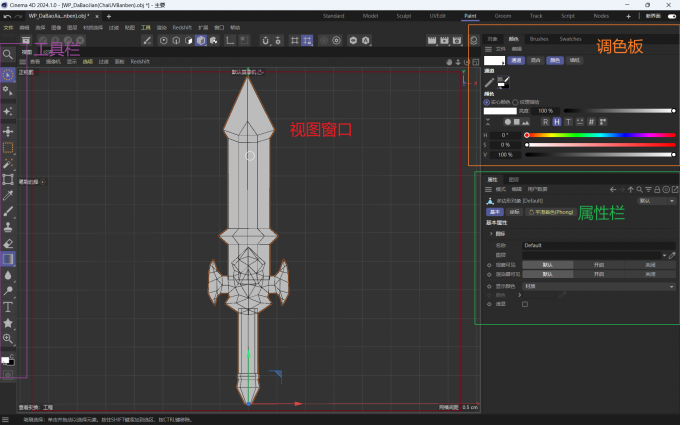Select the star shape tool

(x=8, y=323)
